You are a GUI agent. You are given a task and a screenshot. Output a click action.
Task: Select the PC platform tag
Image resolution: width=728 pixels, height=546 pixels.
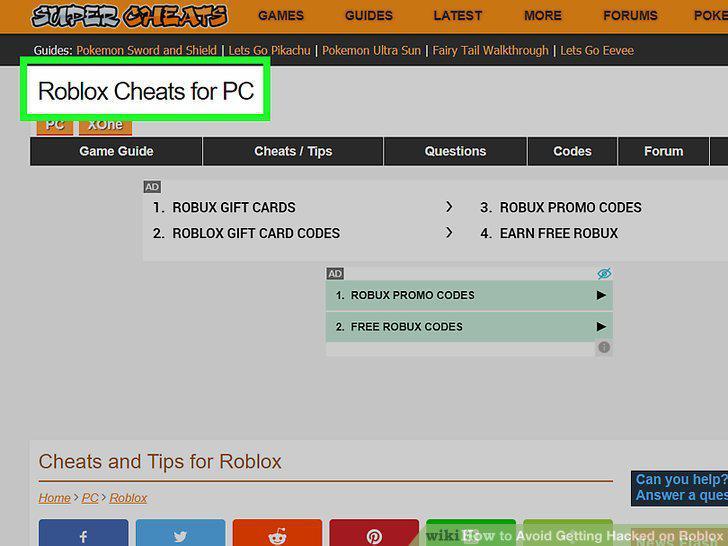55,127
